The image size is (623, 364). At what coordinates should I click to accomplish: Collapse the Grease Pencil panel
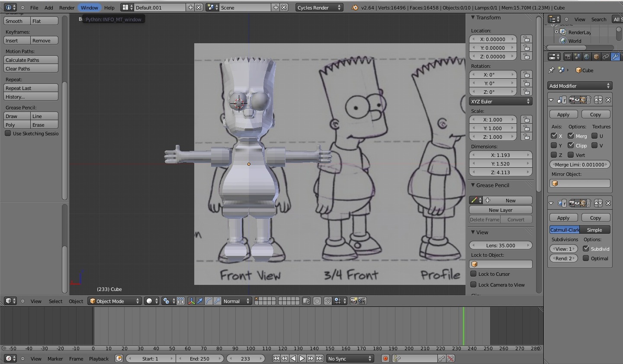(473, 185)
